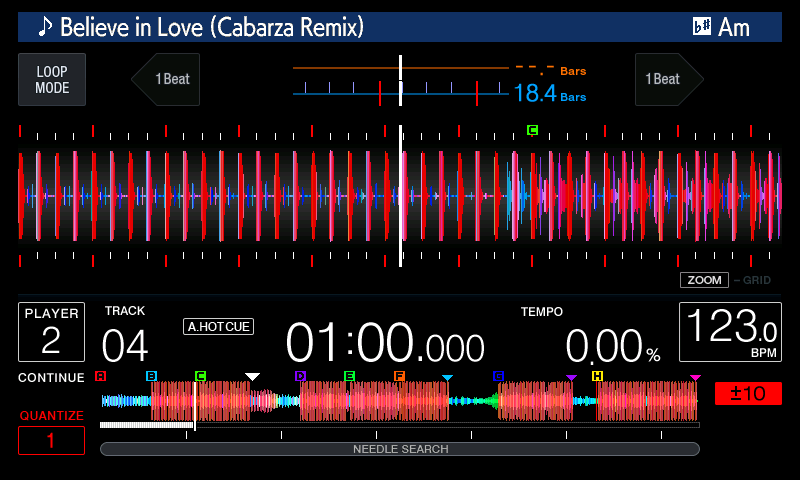The width and height of the screenshot is (800, 480).
Task: Trigger hot cue F orange marker
Action: click(x=399, y=376)
